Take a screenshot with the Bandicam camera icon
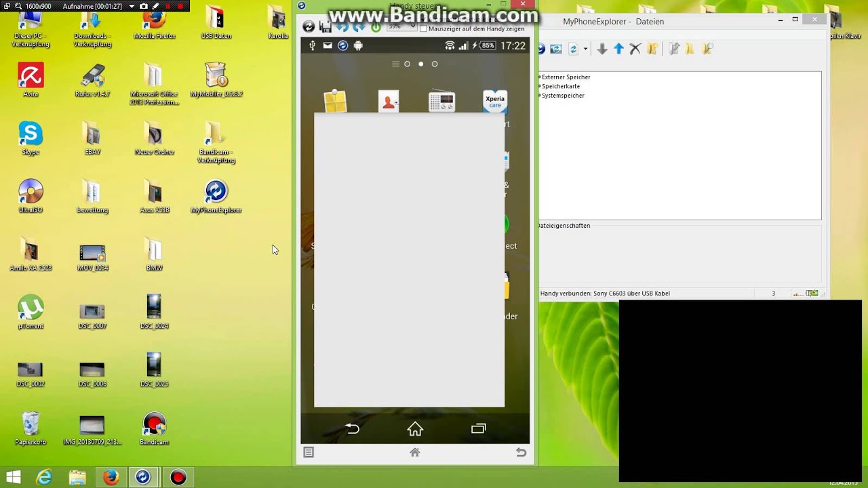Viewport: 868px width, 488px height. pyautogui.click(x=144, y=6)
